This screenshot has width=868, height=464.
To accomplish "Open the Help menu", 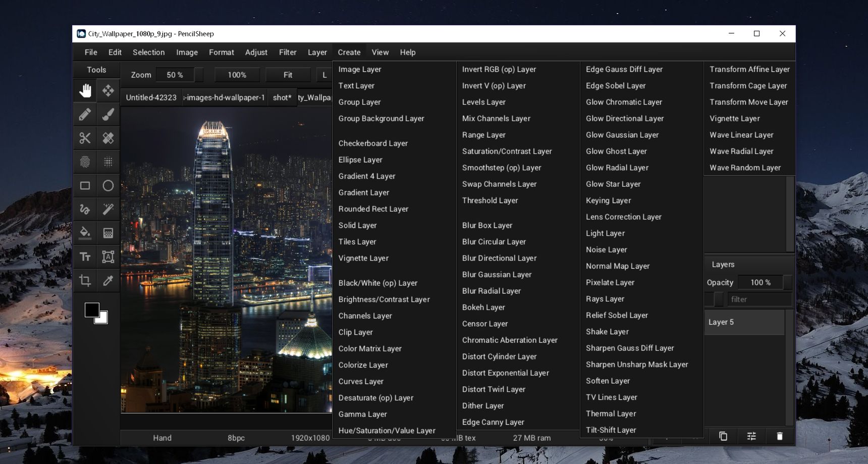I will point(408,52).
